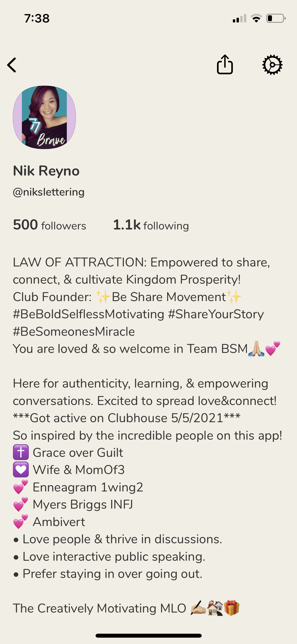Tap the purple heart emoji beside Wife & MomOf3
Image resolution: width=297 pixels, height=644 pixels.
(21, 470)
